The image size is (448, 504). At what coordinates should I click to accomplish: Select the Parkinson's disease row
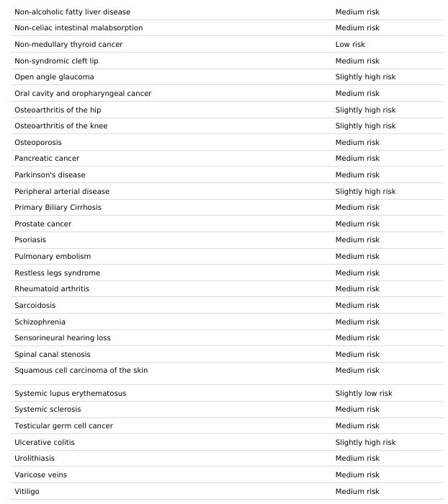pyautogui.click(x=227, y=175)
